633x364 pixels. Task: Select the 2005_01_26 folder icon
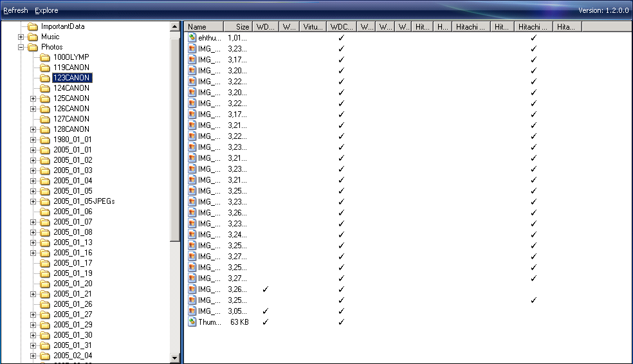click(x=45, y=304)
